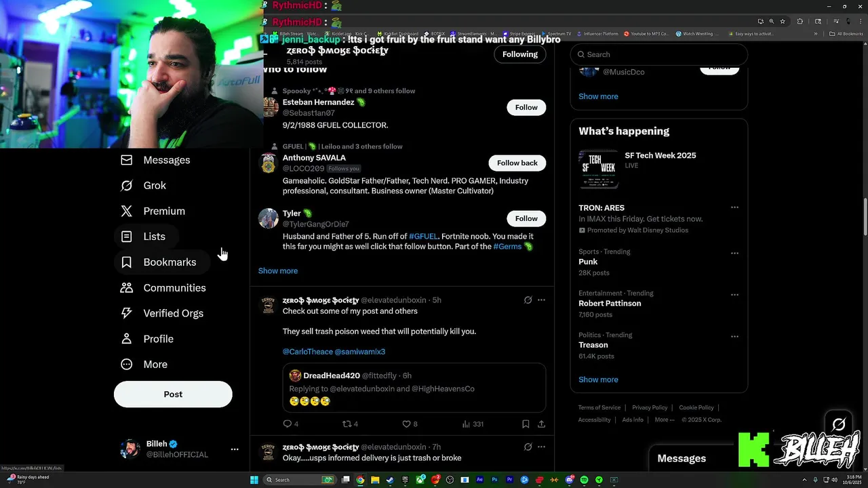Open the #Germs hashtag link
Image resolution: width=868 pixels, height=488 pixels.
tap(507, 247)
